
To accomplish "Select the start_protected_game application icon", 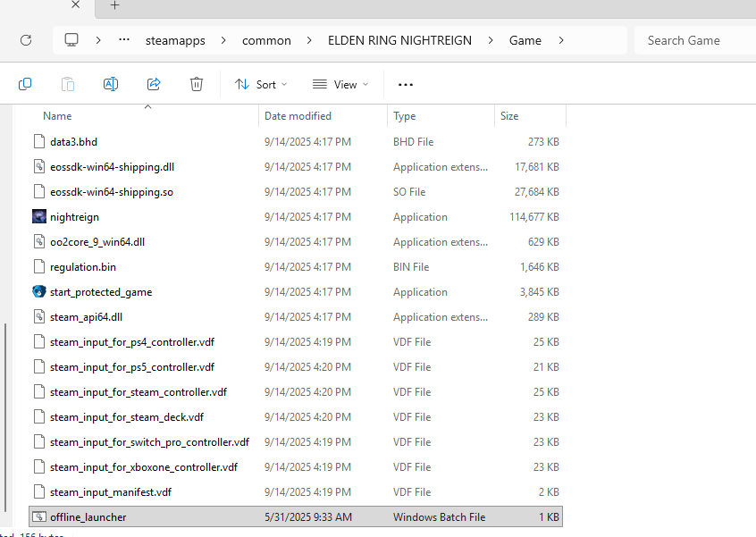I will point(38,292).
